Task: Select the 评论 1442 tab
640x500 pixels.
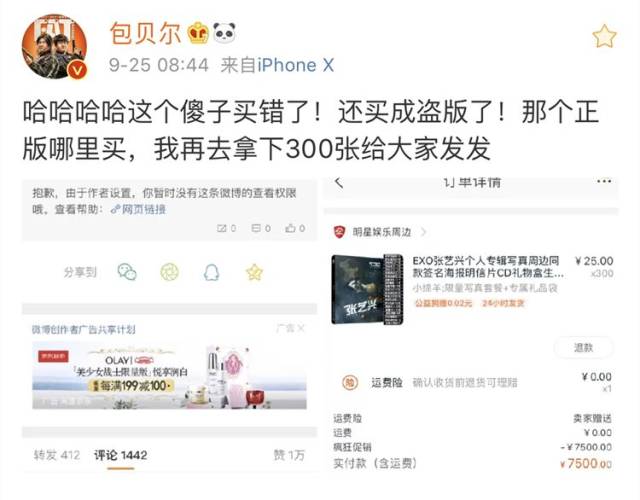Action: click(x=121, y=455)
